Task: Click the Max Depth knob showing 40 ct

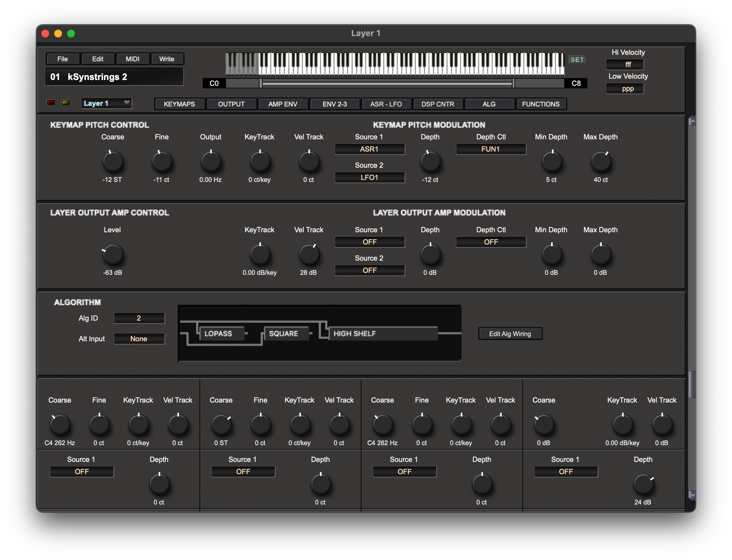Action: (x=601, y=162)
